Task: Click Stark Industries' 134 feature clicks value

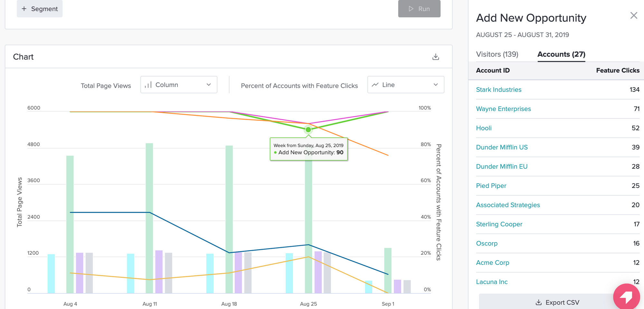Action: [x=634, y=89]
